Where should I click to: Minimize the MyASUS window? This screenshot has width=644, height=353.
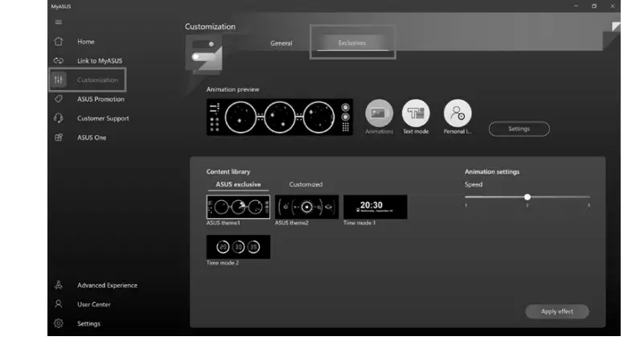coord(576,6)
